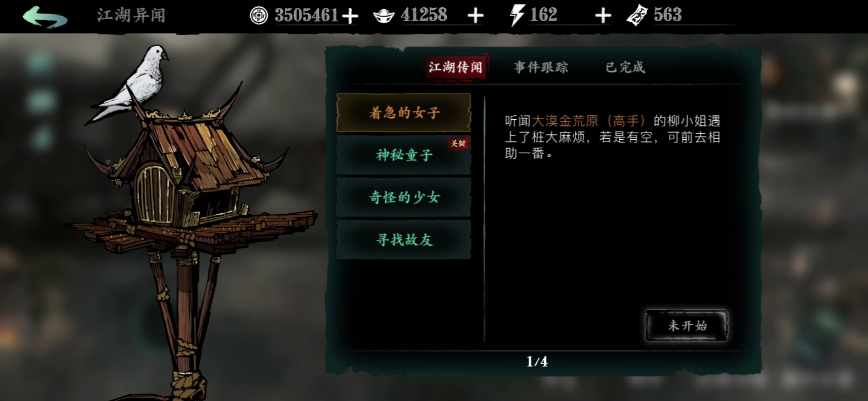Select the 着急的女子 rumor entry
The height and width of the screenshot is (401, 868).
point(404,113)
